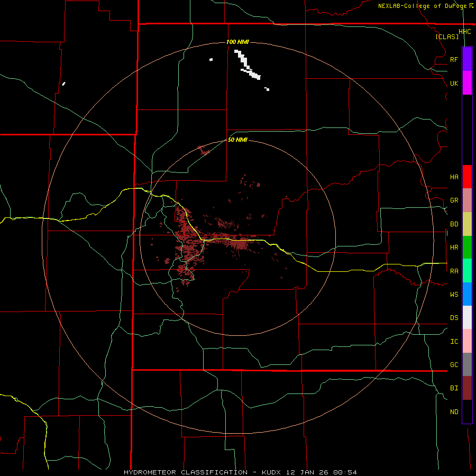Click the "IC" legend label
The width and height of the screenshot is (476, 476).
pyautogui.click(x=454, y=342)
